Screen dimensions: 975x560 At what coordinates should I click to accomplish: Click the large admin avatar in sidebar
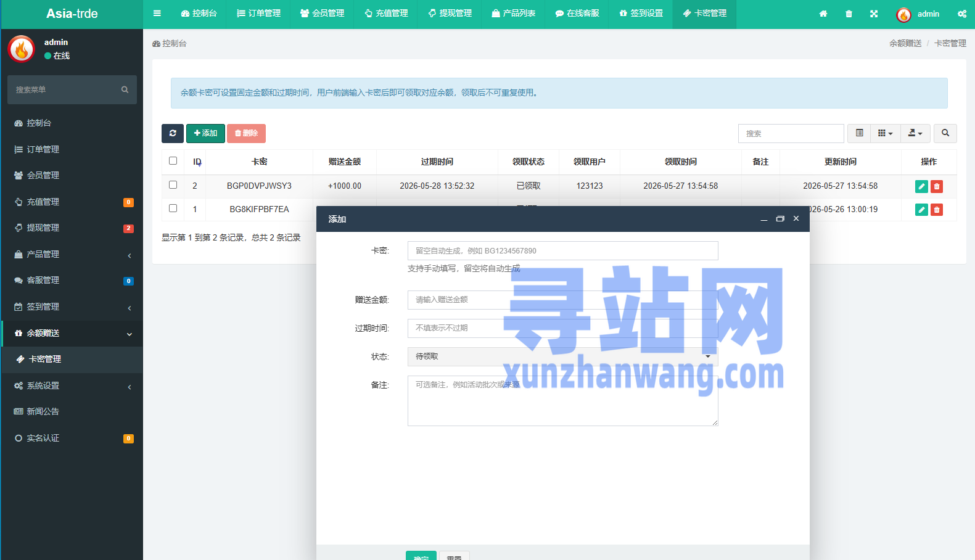22,49
